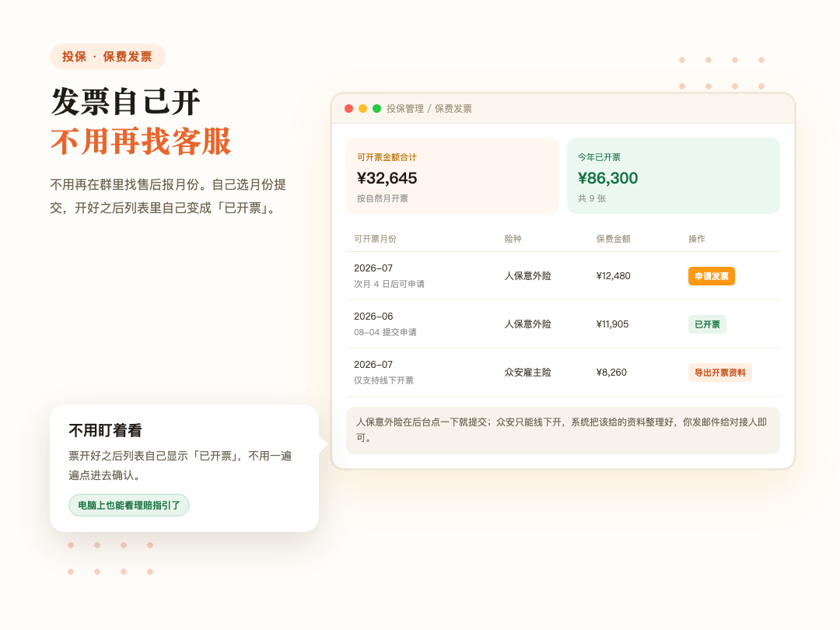
Task: Click 人保意外险 in the ¥12,480 row
Action: [x=527, y=276]
